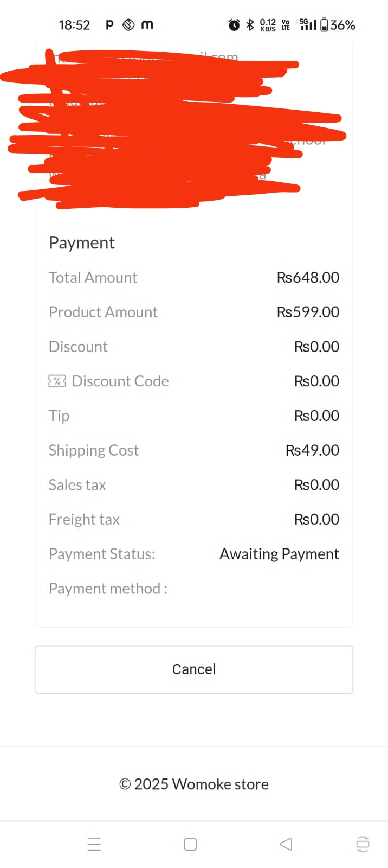
Task: Tap the discount code coupon icon
Action: tap(57, 381)
